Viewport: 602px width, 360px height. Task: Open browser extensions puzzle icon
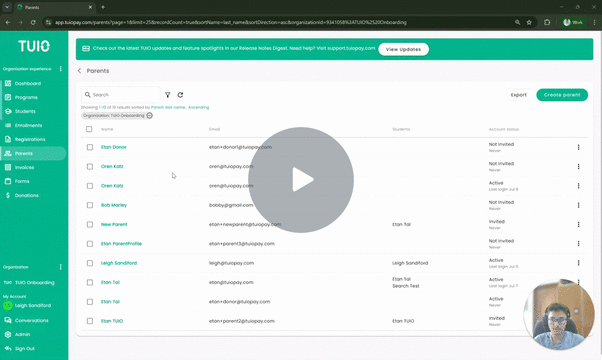pos(547,22)
